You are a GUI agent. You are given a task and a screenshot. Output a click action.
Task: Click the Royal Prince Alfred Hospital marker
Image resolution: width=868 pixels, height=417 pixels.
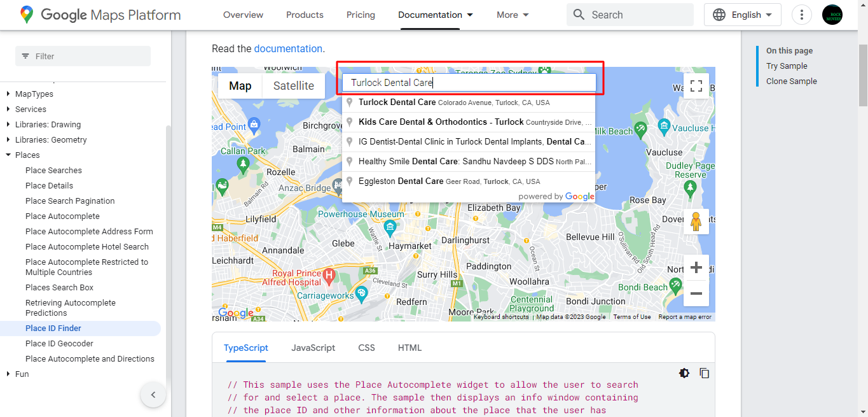(329, 276)
